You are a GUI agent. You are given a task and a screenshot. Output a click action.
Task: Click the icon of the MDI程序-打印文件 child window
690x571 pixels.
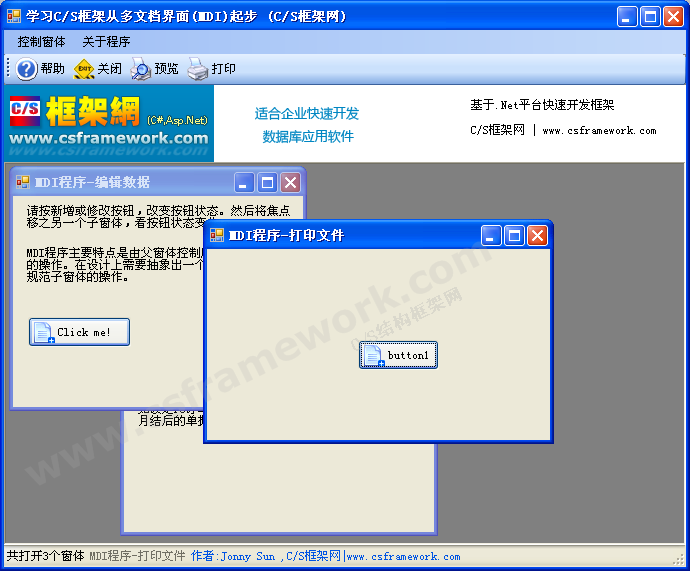click(217, 235)
